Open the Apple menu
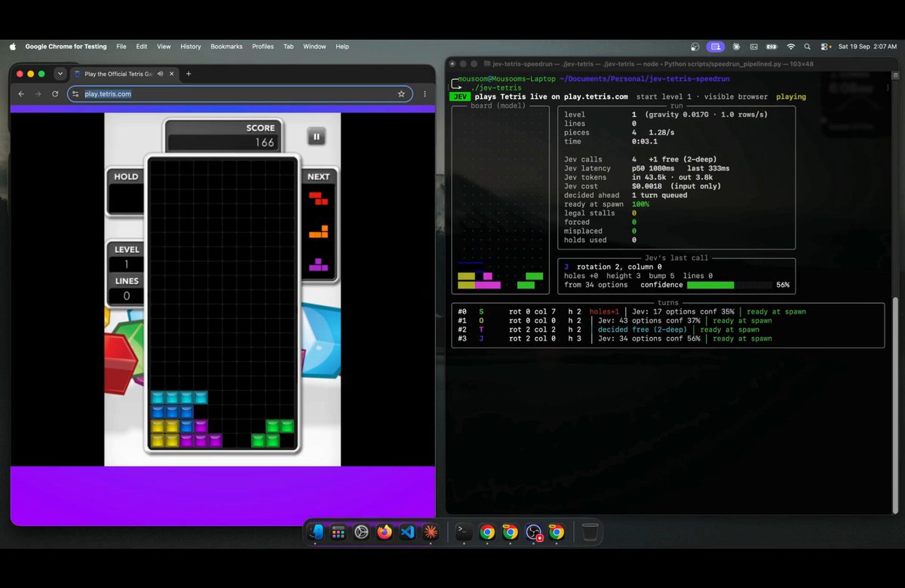The height and width of the screenshot is (588, 905). click(x=12, y=47)
